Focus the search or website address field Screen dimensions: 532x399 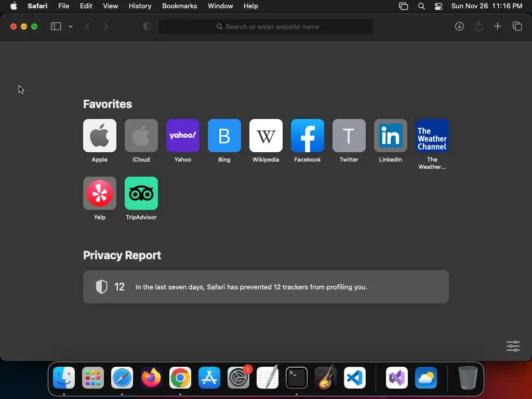point(266,26)
